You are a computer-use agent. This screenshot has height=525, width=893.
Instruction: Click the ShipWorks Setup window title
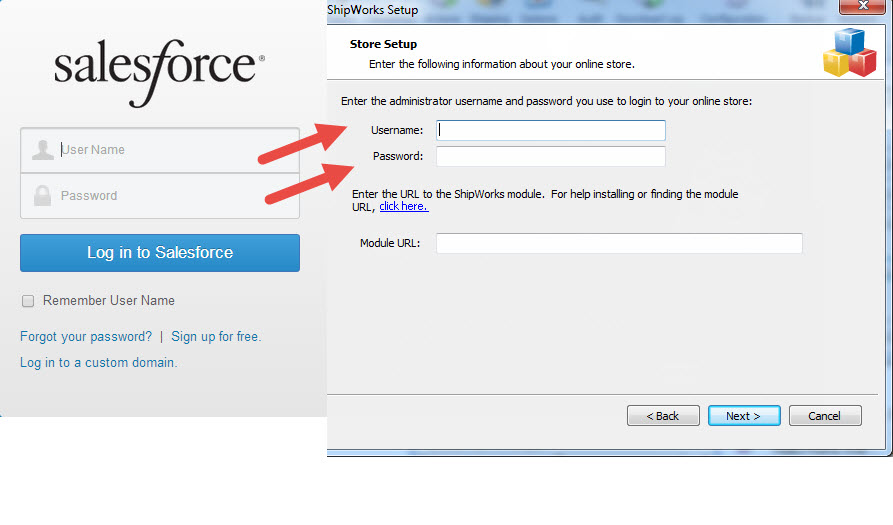(x=372, y=10)
